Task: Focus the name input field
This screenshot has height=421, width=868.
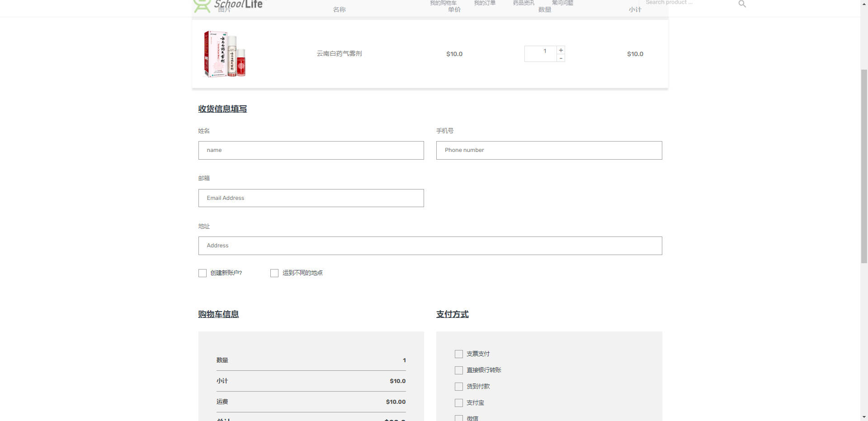Action: pyautogui.click(x=311, y=150)
